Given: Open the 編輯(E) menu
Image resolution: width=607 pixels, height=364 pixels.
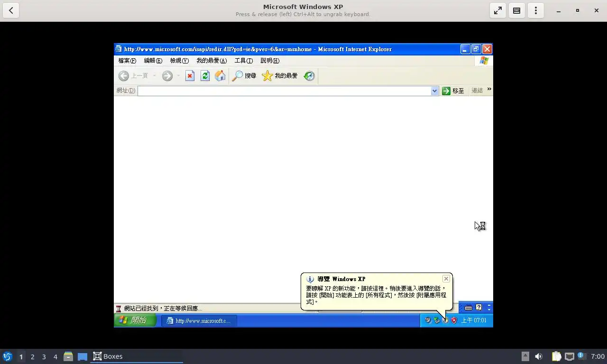Looking at the screenshot, I should (x=153, y=61).
